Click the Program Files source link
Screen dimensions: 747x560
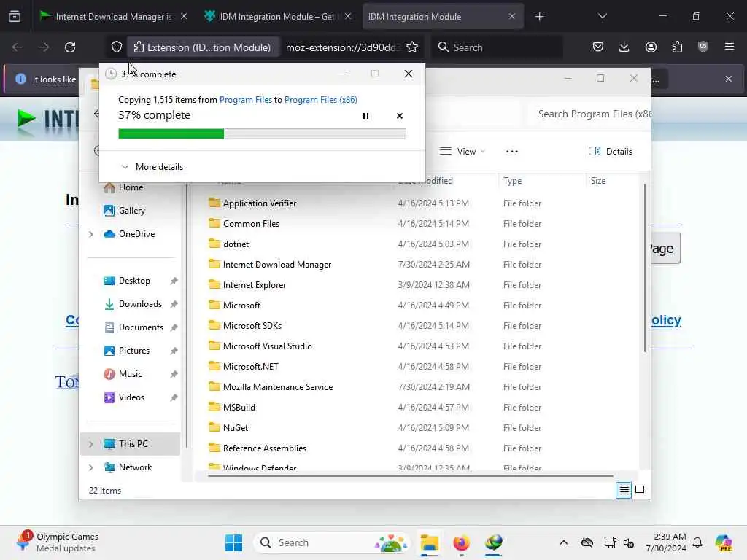coord(246,99)
